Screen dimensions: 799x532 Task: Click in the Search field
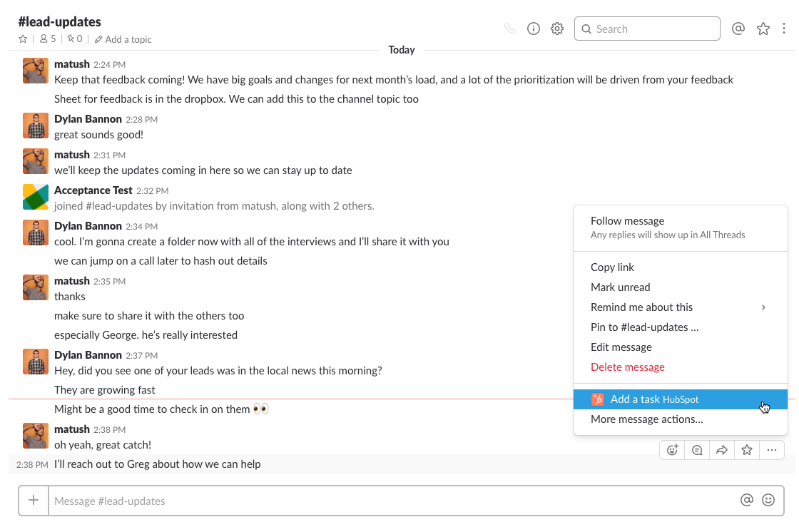[x=647, y=29]
